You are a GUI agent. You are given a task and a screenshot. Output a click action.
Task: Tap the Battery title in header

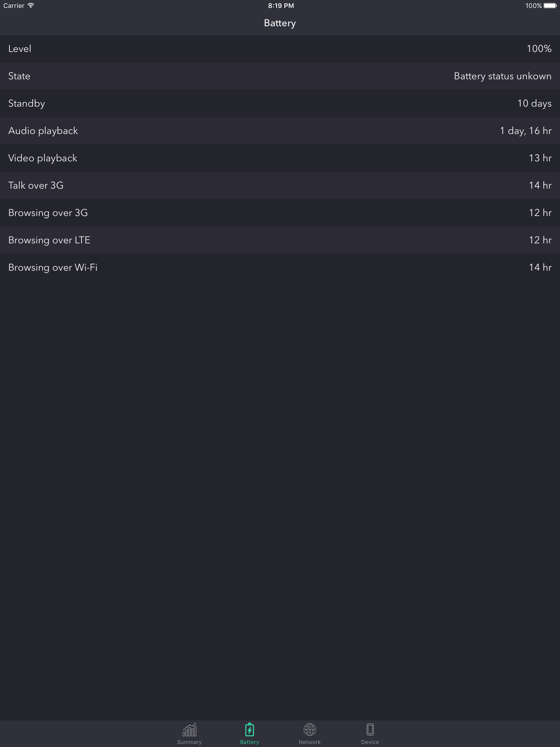(280, 23)
